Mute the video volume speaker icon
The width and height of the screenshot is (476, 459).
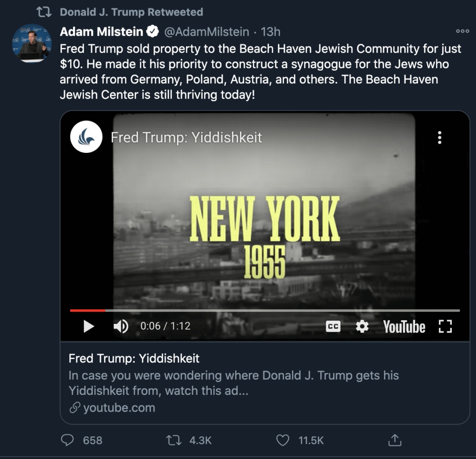121,327
